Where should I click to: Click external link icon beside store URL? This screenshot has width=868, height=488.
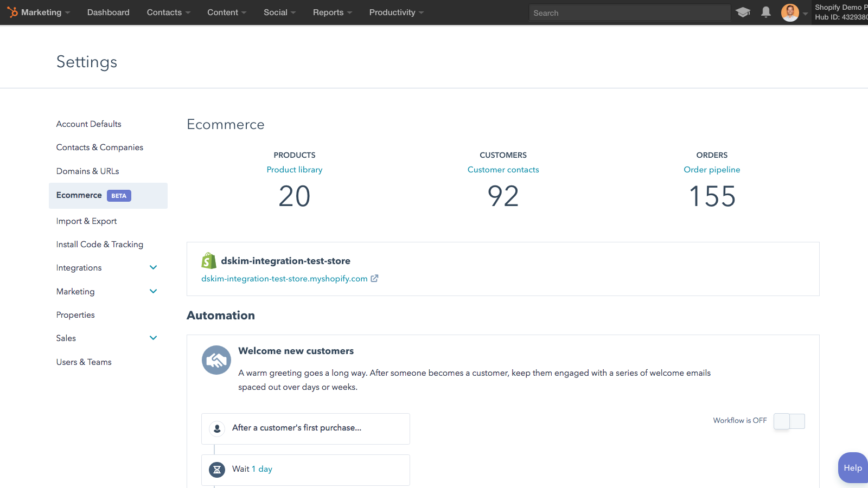[x=374, y=278]
